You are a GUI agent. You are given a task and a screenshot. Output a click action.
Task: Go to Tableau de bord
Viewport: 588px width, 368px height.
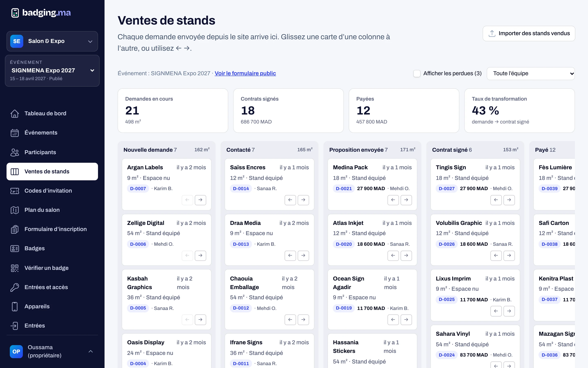point(52,113)
